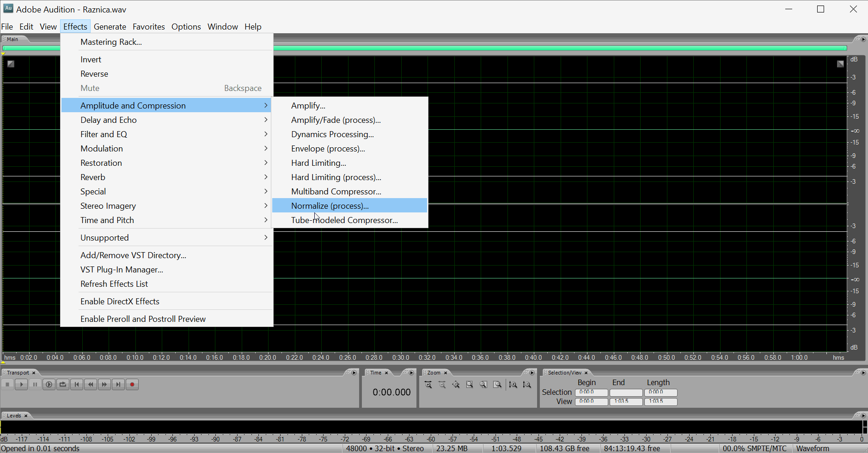
Task: Open the File menu
Action: pyautogui.click(x=7, y=27)
